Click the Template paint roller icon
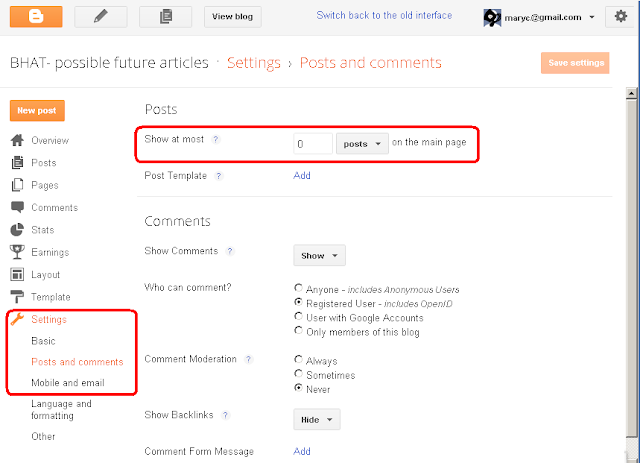This screenshot has height=463, width=640. 17,297
